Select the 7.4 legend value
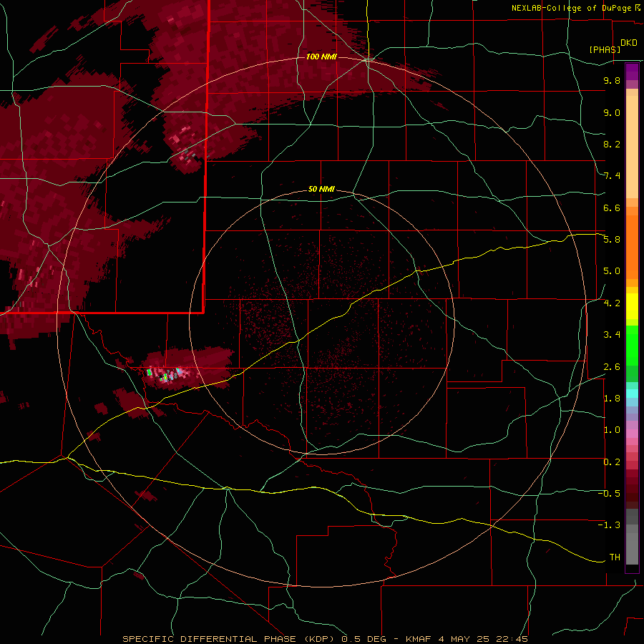Image resolution: width=644 pixels, height=644 pixels. click(x=612, y=176)
